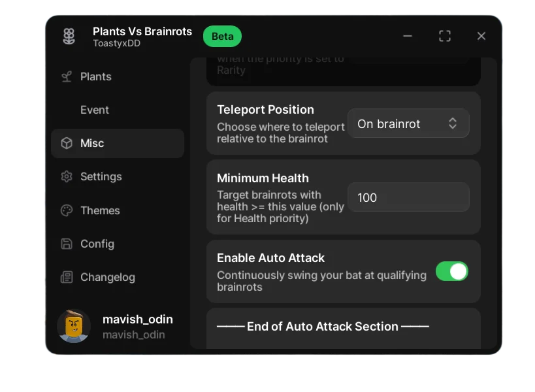Click the green Beta badge

[222, 37]
